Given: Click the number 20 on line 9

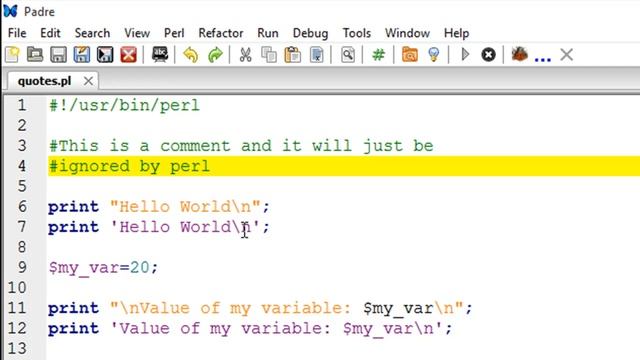Looking at the screenshot, I should click(140, 267).
